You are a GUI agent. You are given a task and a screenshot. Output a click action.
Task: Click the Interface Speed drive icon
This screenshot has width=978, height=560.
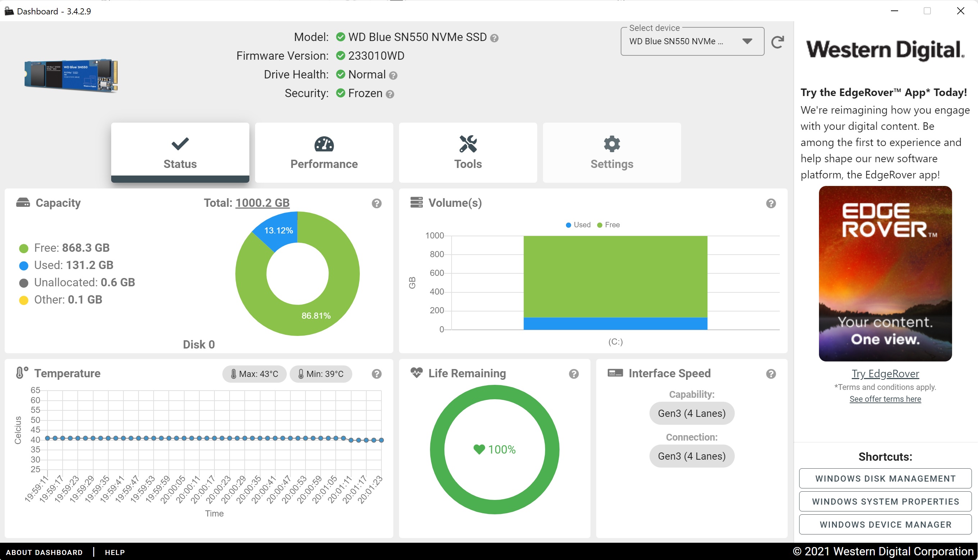point(615,373)
